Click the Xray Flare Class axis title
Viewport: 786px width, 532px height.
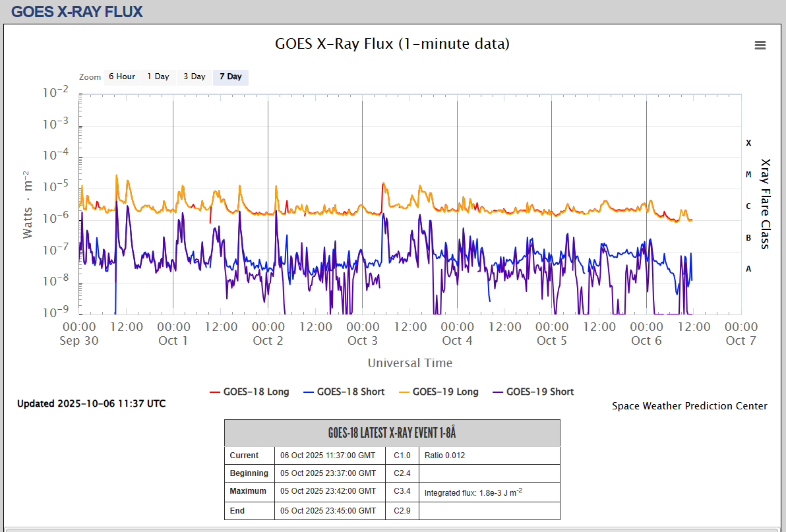pos(766,203)
